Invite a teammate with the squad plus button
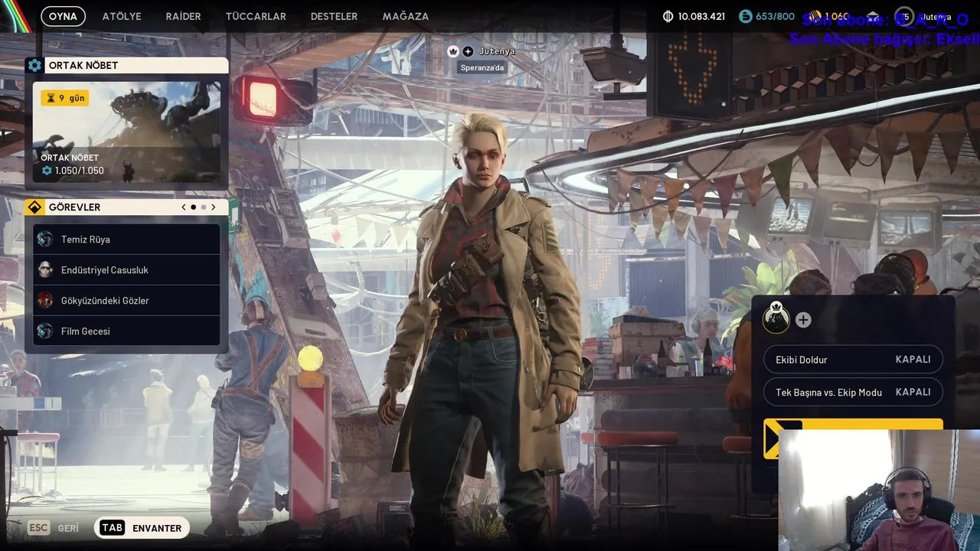Viewport: 980px width, 551px height. click(x=803, y=320)
